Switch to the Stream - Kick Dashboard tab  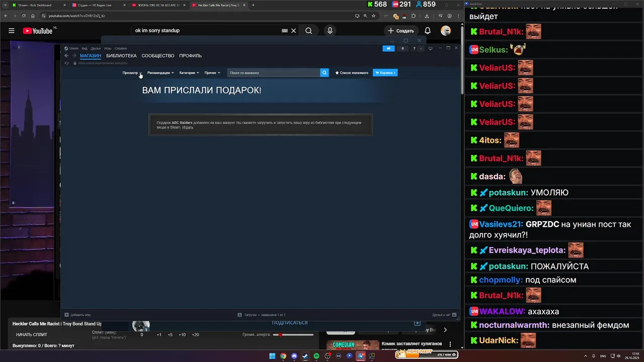pyautogui.click(x=35, y=5)
